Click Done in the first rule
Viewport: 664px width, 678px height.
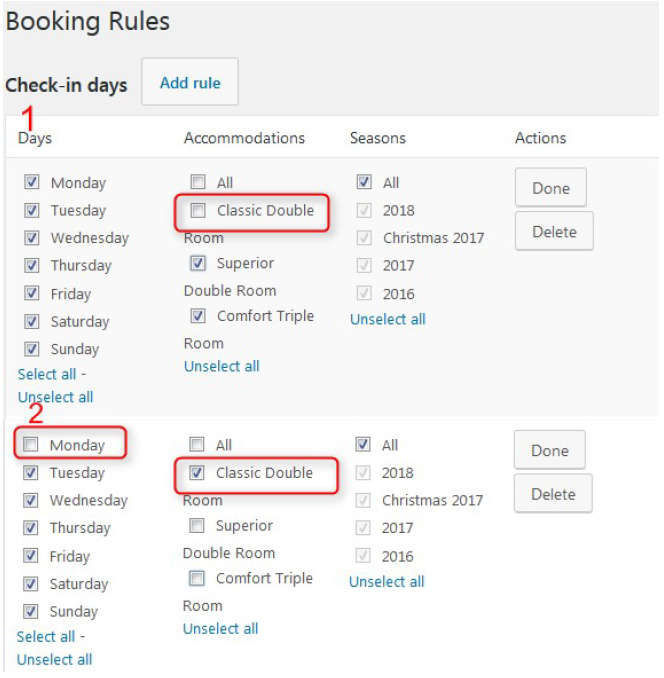tap(550, 188)
